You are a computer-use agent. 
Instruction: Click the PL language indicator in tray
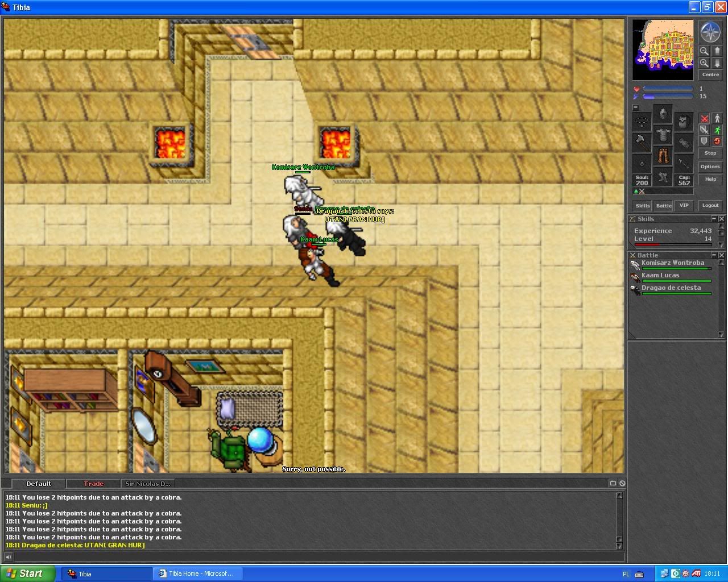point(626,574)
